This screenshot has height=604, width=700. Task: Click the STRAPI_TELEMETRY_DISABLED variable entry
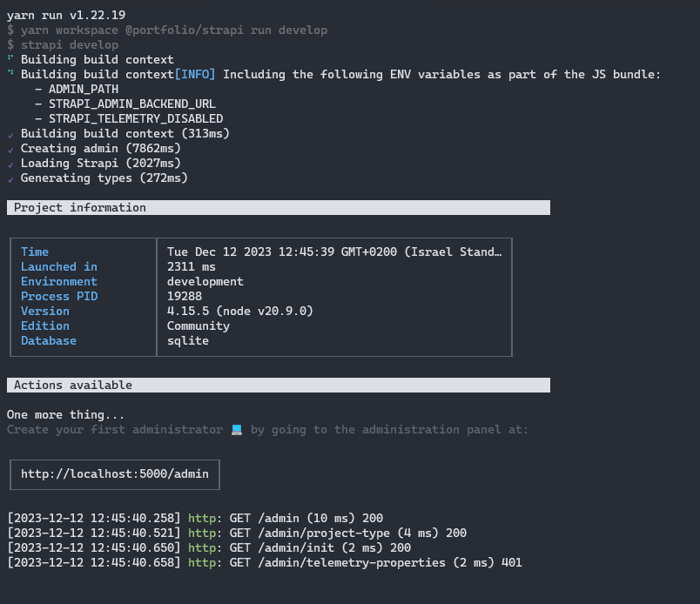(136, 118)
